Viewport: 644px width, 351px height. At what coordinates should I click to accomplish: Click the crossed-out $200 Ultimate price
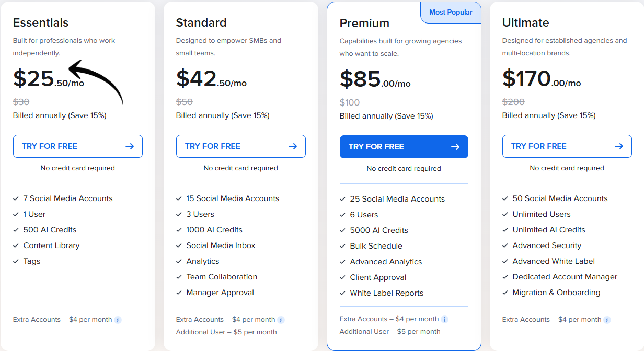click(x=513, y=102)
